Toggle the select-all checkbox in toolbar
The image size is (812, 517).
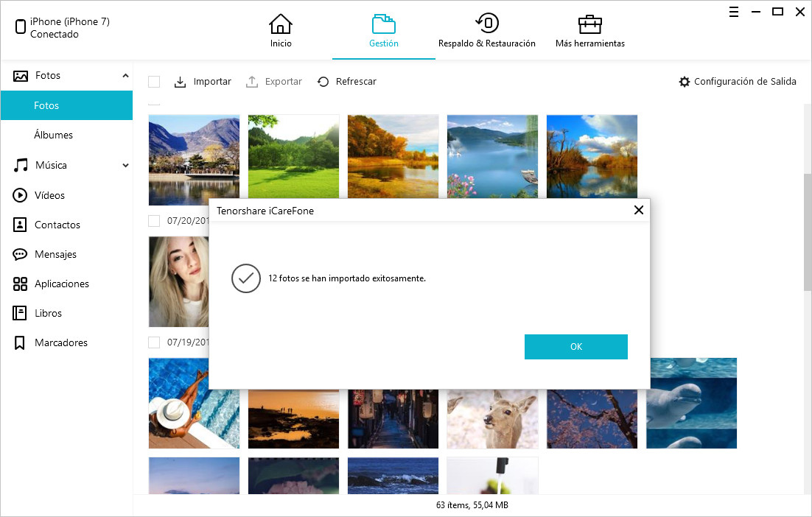[154, 82]
